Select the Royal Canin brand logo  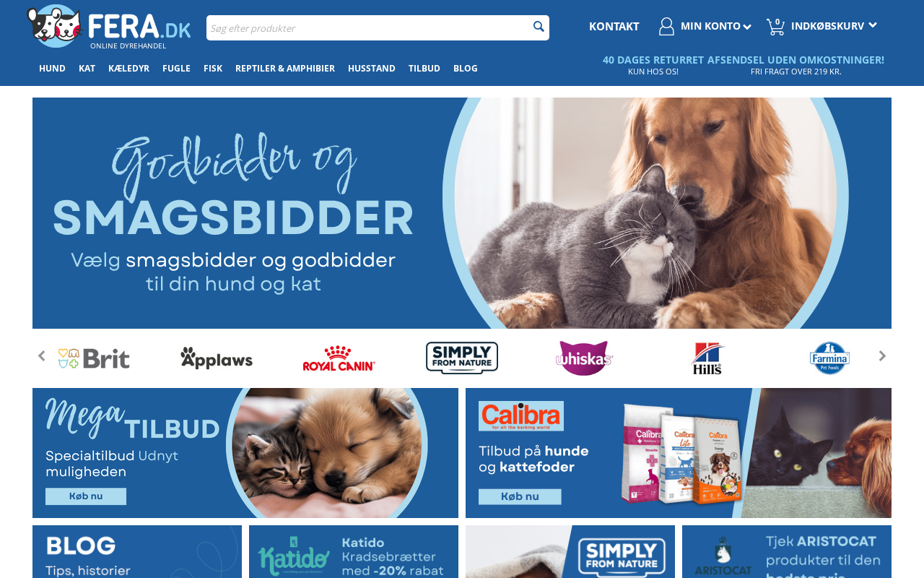339,358
